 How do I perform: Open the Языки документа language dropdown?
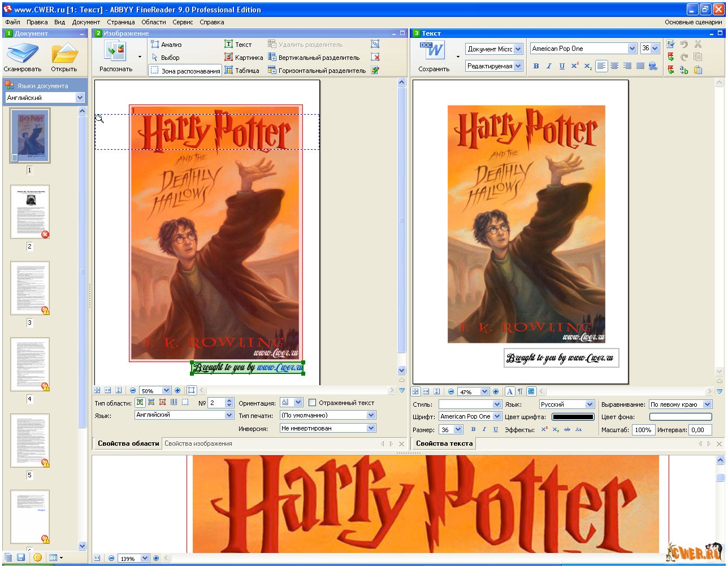[80, 98]
